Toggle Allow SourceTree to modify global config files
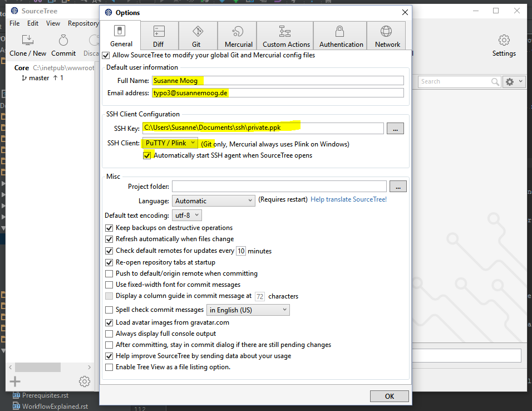Viewport: 532px width, 411px height. pyautogui.click(x=106, y=55)
